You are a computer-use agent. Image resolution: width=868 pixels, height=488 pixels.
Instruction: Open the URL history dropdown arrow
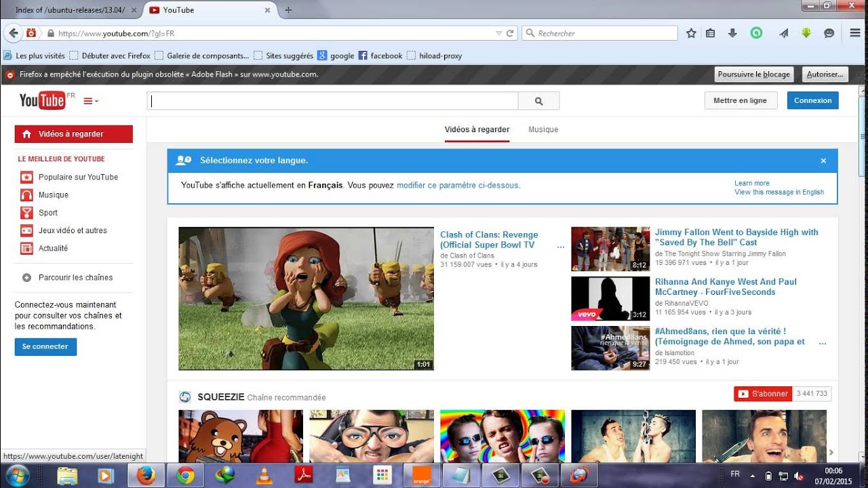click(x=499, y=33)
